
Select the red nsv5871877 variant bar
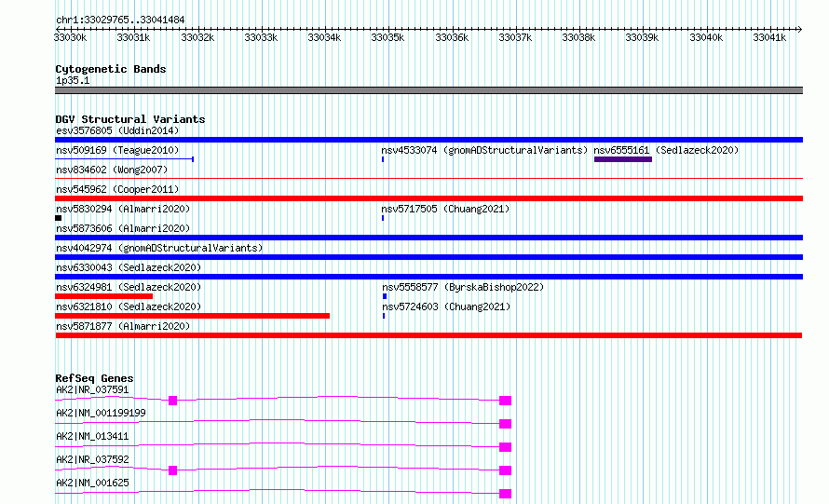(x=428, y=335)
